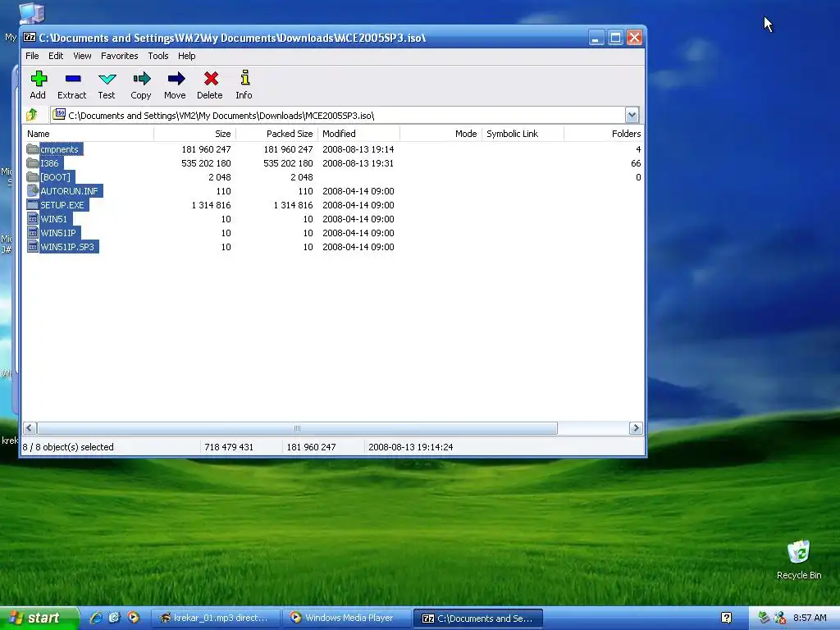Open the Help menu
Image resolution: width=840 pixels, height=630 pixels.
(x=186, y=56)
